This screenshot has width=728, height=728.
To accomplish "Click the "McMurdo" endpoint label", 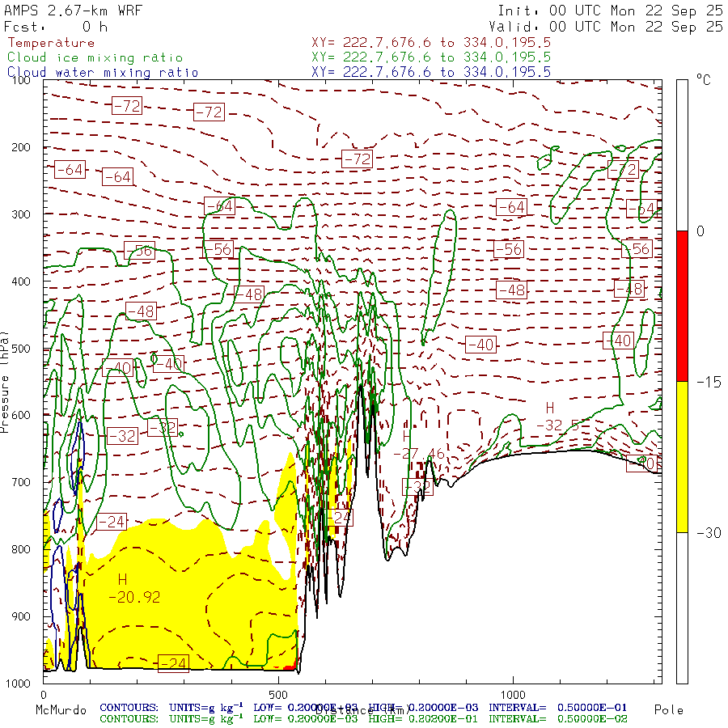I will point(61,710).
